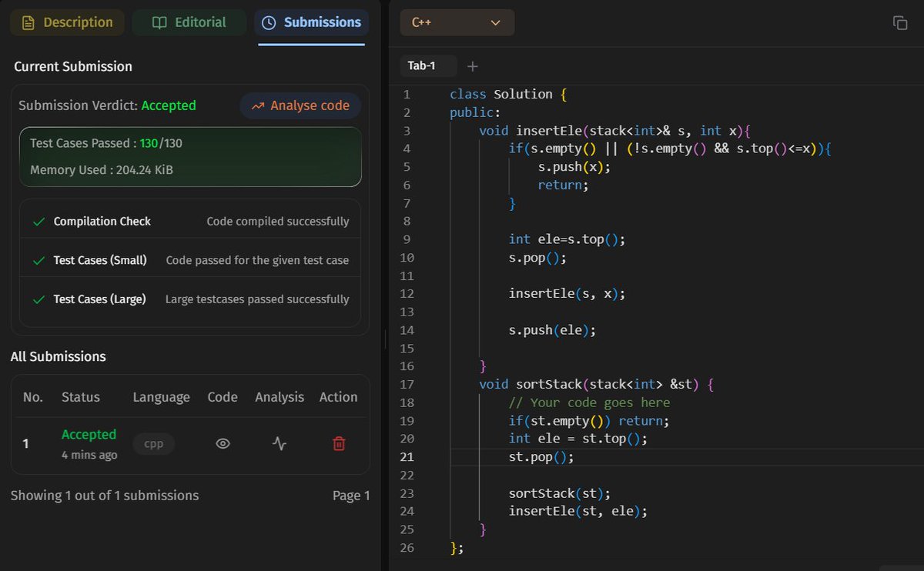Click the Code compiled successfully message
Viewport: 924px width, 571px height.
pos(278,222)
